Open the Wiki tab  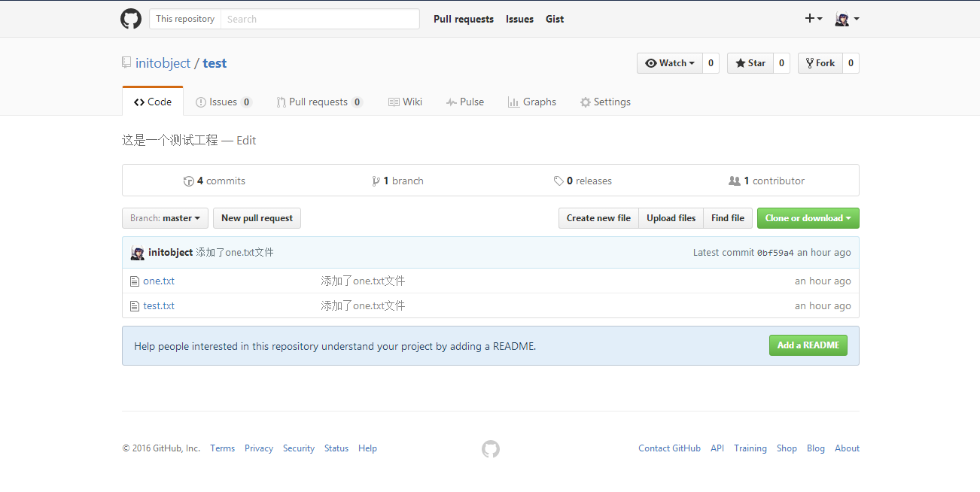pyautogui.click(x=405, y=102)
